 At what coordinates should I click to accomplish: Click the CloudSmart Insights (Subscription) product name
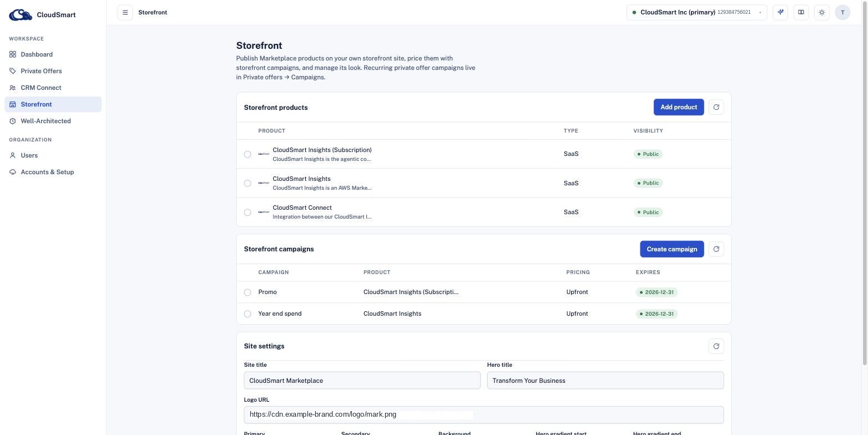point(322,150)
